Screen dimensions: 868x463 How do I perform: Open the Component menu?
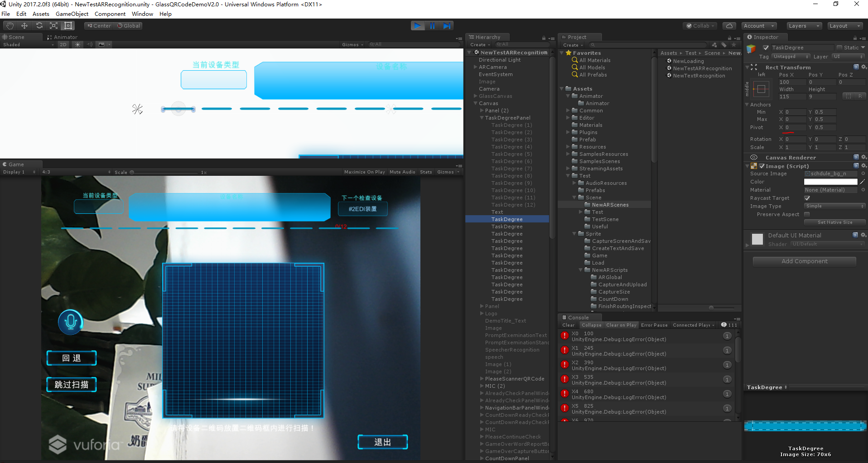click(x=110, y=14)
